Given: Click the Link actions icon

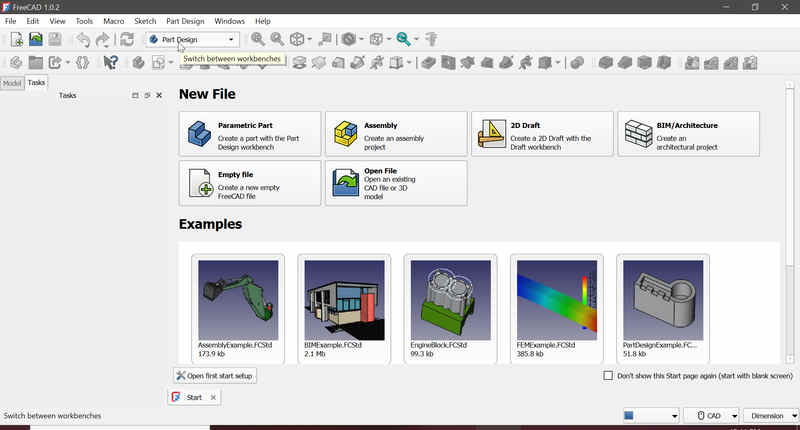Looking at the screenshot, I should 55,63.
